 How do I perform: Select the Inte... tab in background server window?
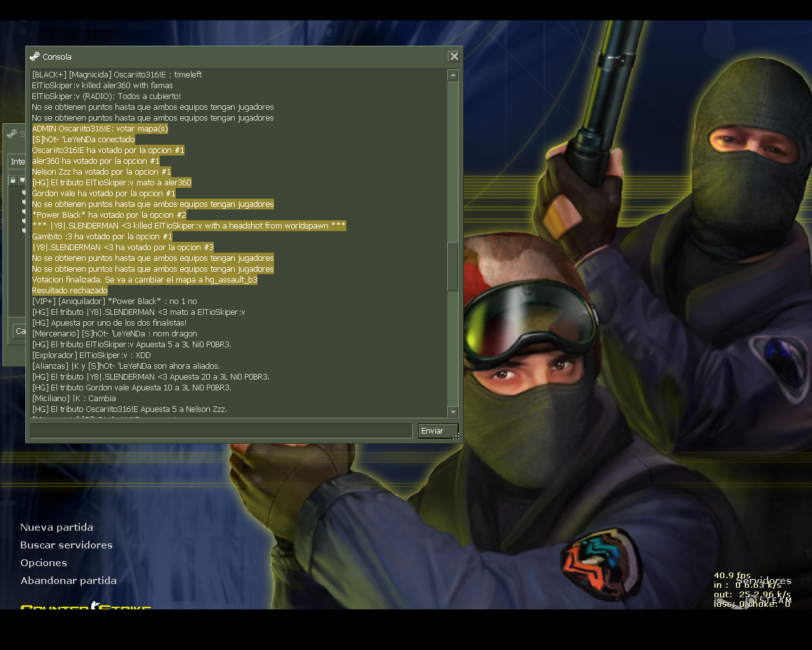pos(17,161)
